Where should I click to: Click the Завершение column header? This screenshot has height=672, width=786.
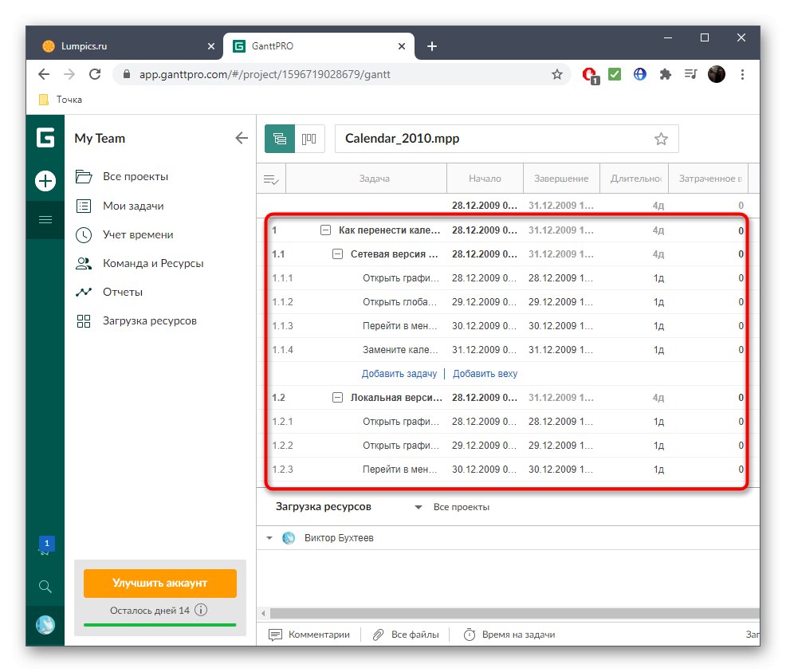coord(561,179)
